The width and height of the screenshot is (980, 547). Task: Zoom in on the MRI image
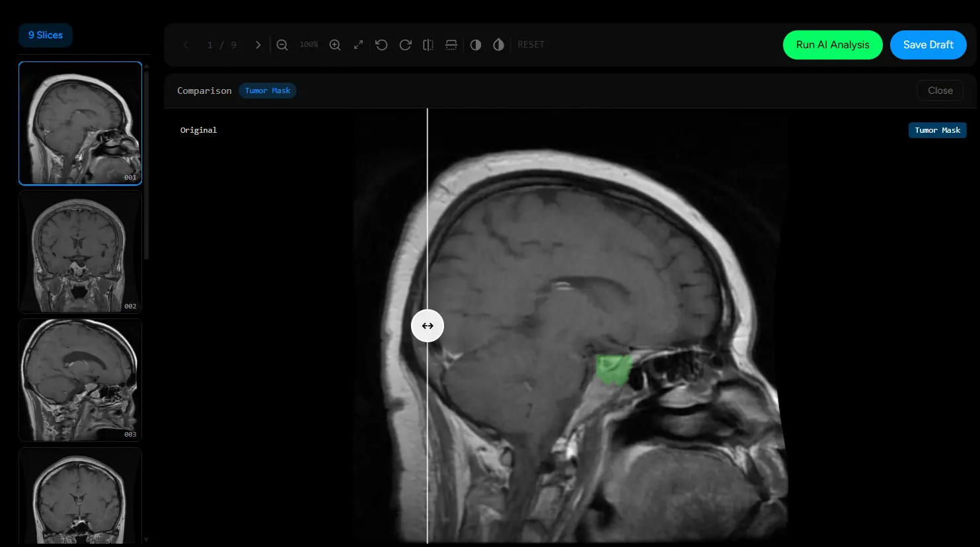click(x=335, y=45)
